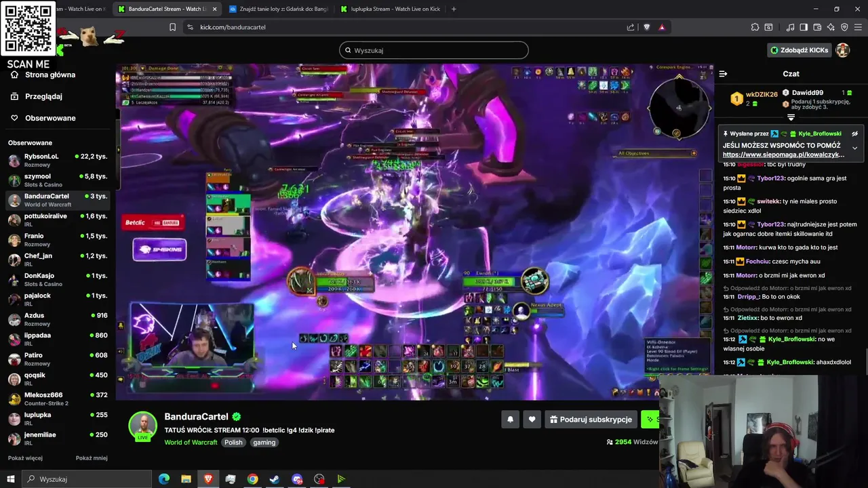The width and height of the screenshot is (868, 488).
Task: Click Pokaż więcej under followed channels
Action: click(x=25, y=458)
